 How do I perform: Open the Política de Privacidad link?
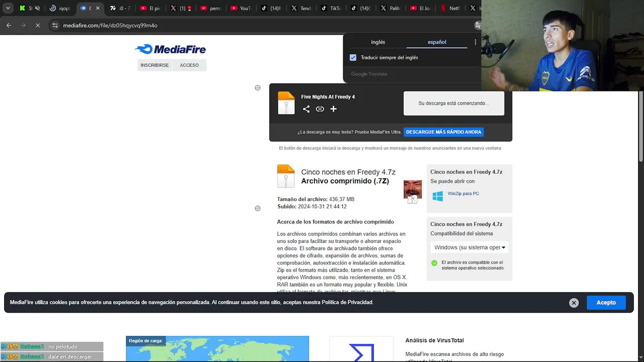[x=348, y=302]
